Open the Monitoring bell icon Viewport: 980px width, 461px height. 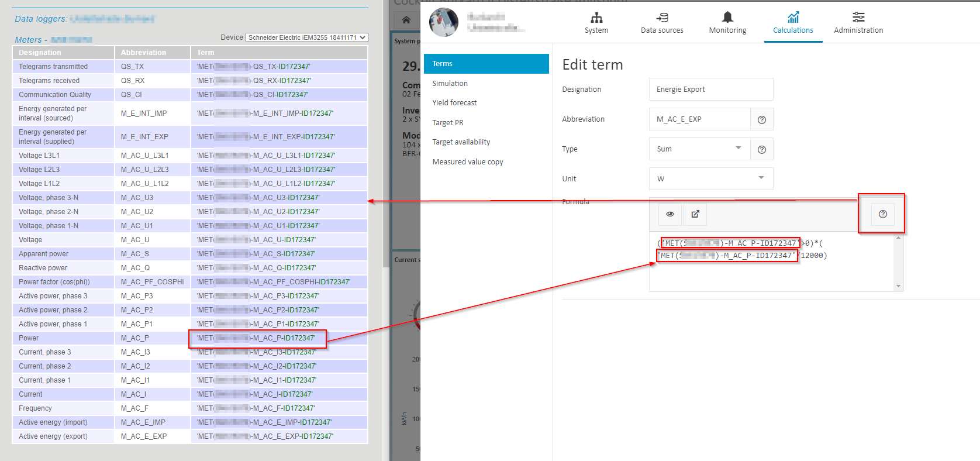click(727, 18)
